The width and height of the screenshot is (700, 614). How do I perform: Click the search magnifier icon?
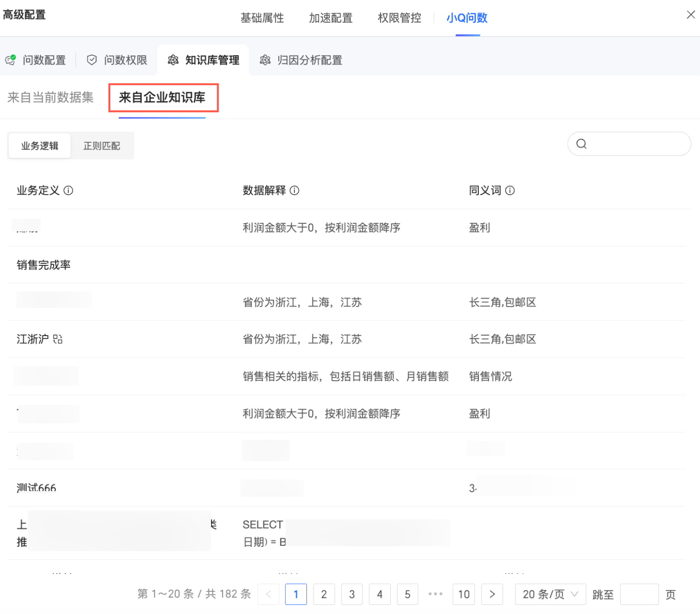[581, 144]
